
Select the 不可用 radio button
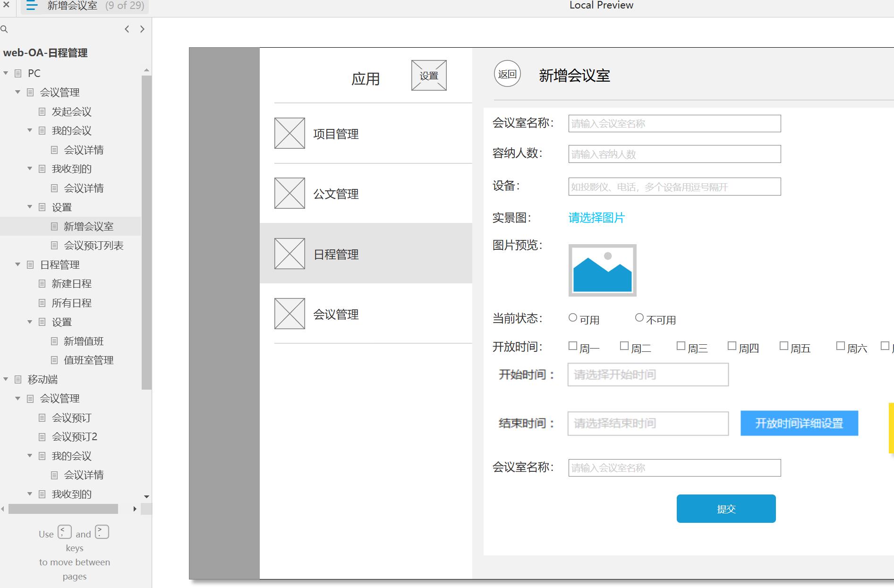tap(639, 318)
